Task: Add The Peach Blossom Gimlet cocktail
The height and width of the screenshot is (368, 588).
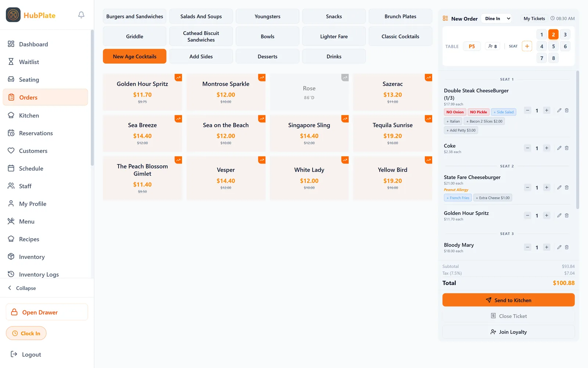Action: click(142, 178)
